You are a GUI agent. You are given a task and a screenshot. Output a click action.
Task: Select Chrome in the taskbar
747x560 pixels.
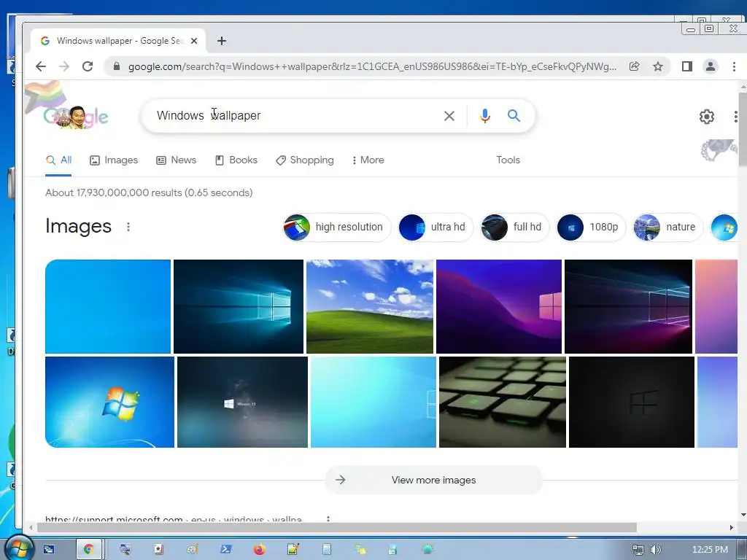tap(88, 550)
